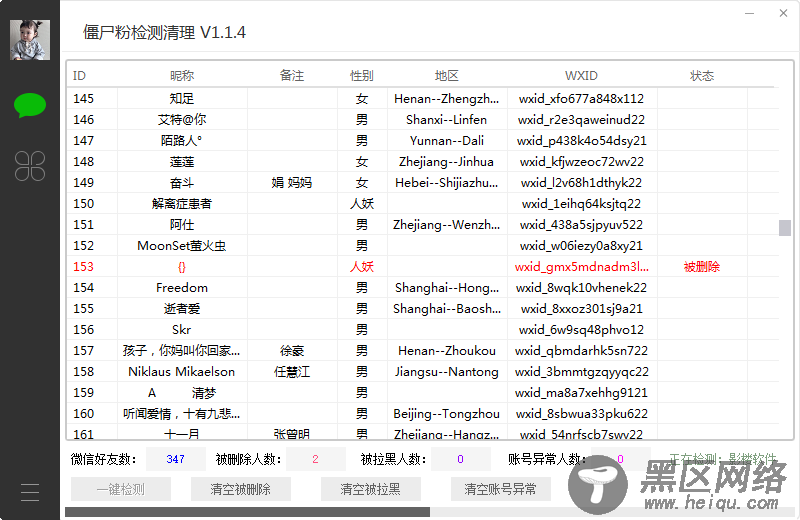Open the user avatar photo

(30, 40)
